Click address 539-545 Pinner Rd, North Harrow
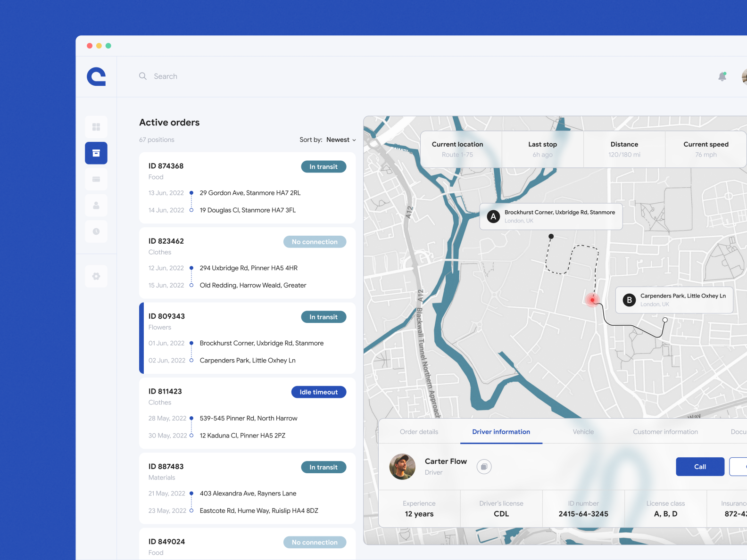 tap(249, 418)
